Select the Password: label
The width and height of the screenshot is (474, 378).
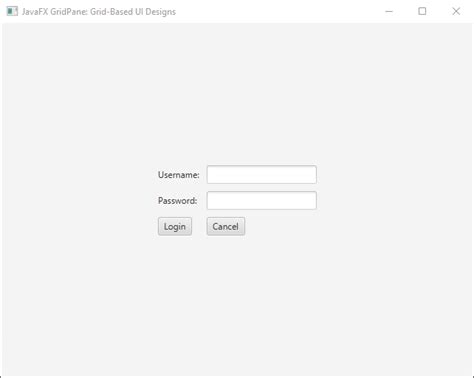click(x=177, y=201)
